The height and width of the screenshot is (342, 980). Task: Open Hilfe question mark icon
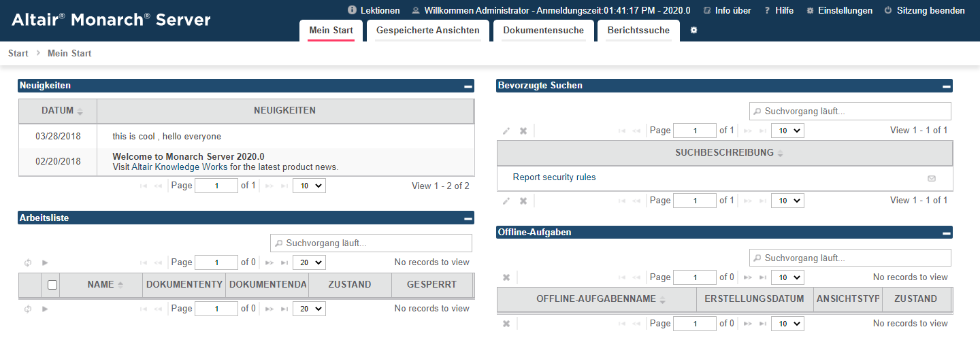pos(767,11)
